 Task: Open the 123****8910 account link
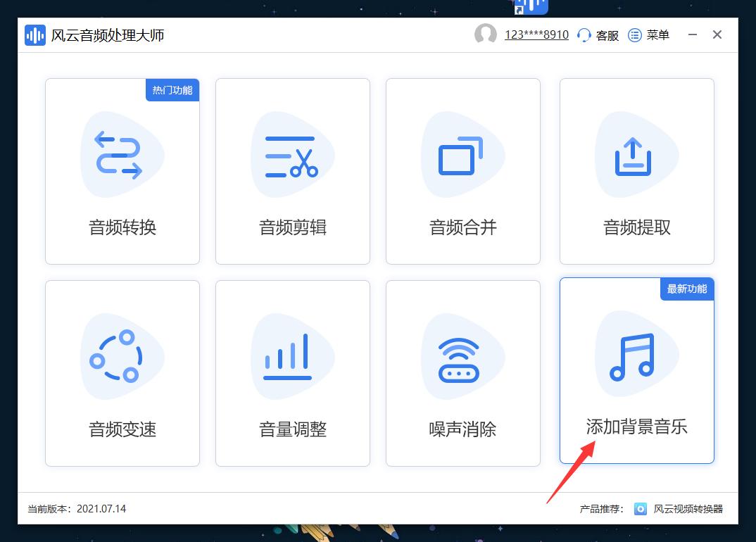point(536,34)
